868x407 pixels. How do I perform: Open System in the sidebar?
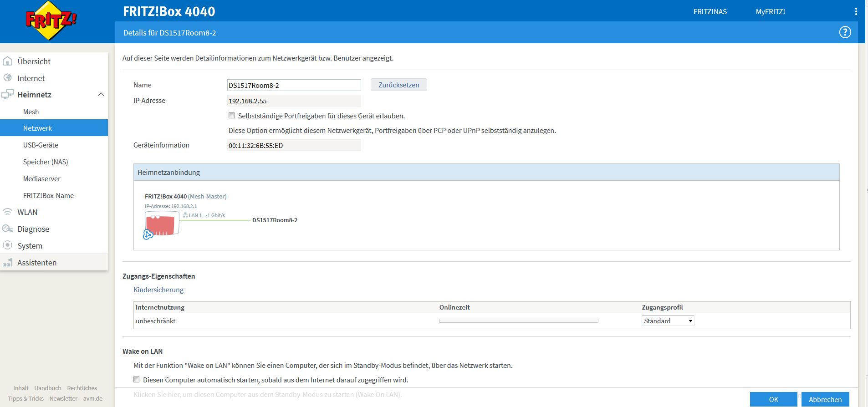[x=30, y=246]
